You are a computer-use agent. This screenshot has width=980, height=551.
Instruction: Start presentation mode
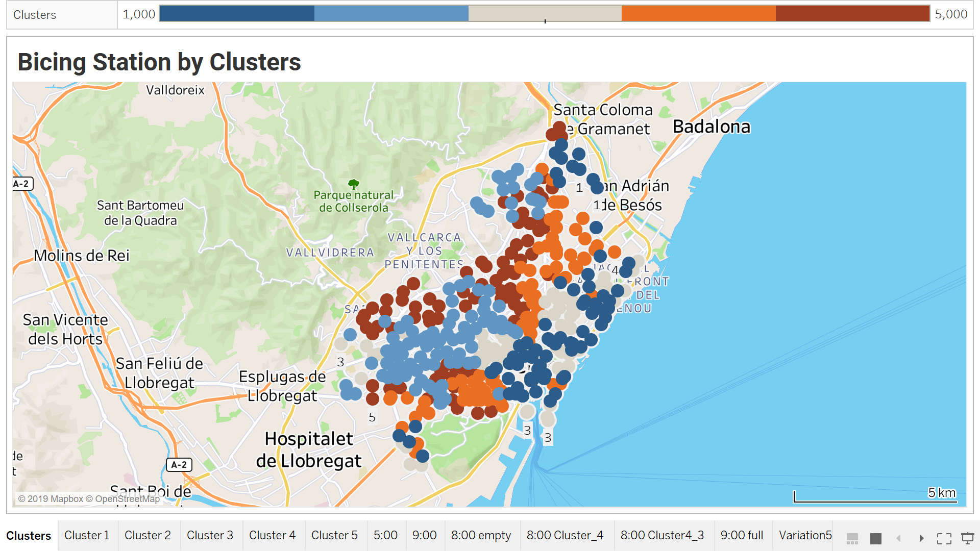click(x=967, y=538)
